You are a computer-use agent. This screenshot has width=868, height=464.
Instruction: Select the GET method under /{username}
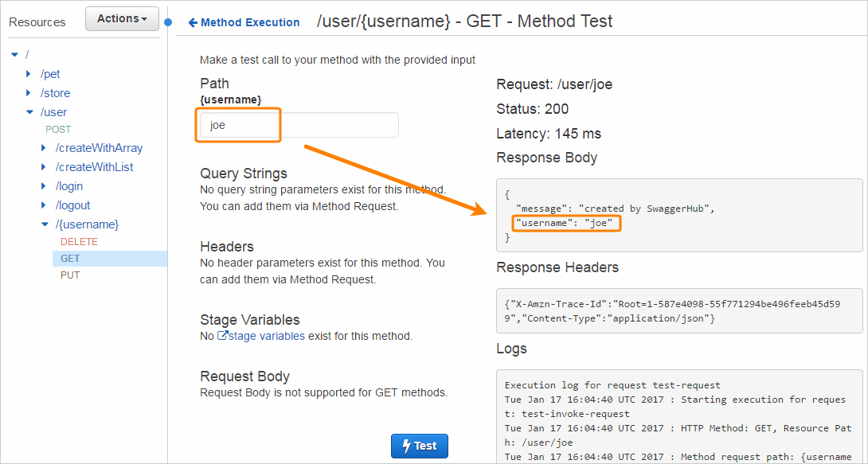70,259
